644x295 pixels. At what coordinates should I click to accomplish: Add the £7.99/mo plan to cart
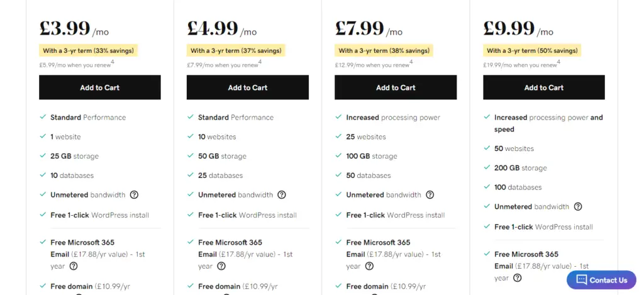coord(396,87)
